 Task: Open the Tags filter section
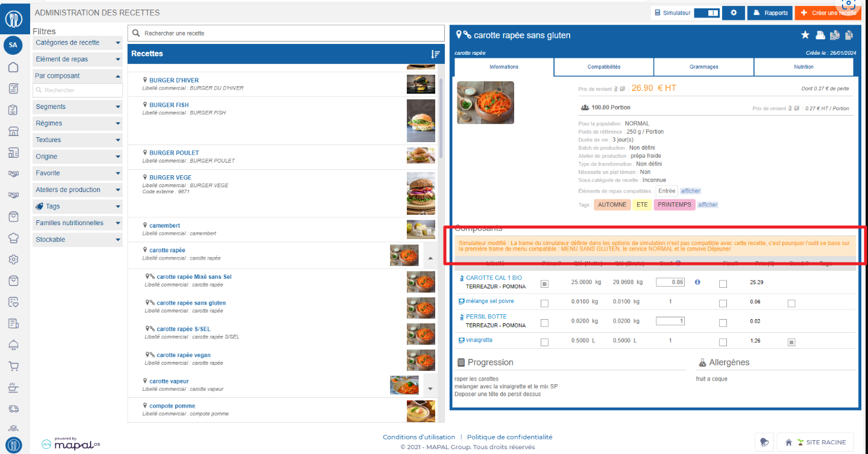pyautogui.click(x=78, y=206)
